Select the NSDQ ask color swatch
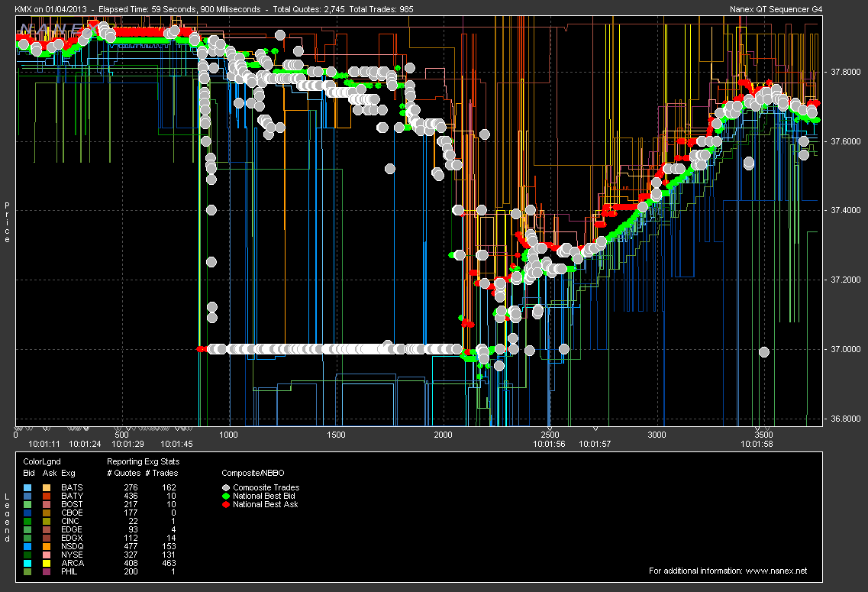Image resolution: width=868 pixels, height=592 pixels. (x=47, y=547)
